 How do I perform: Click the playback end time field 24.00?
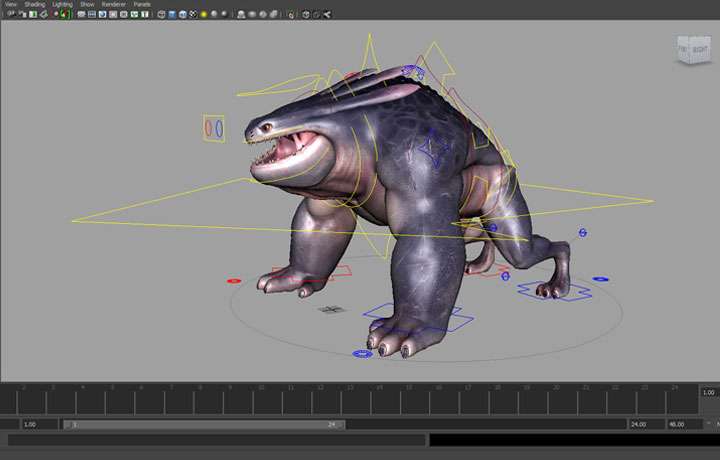[646, 424]
